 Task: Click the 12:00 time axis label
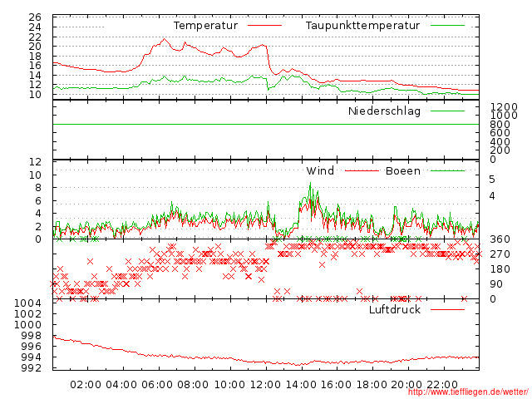(x=265, y=385)
